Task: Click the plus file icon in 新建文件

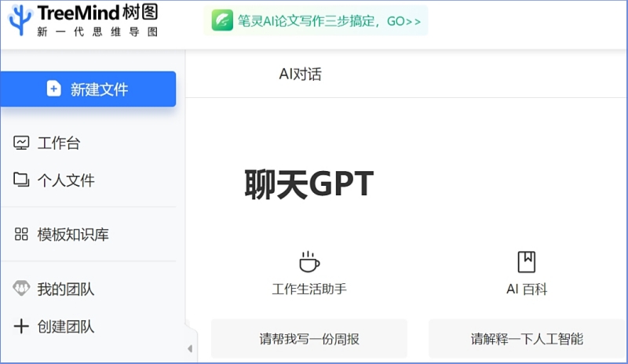Action: (53, 89)
